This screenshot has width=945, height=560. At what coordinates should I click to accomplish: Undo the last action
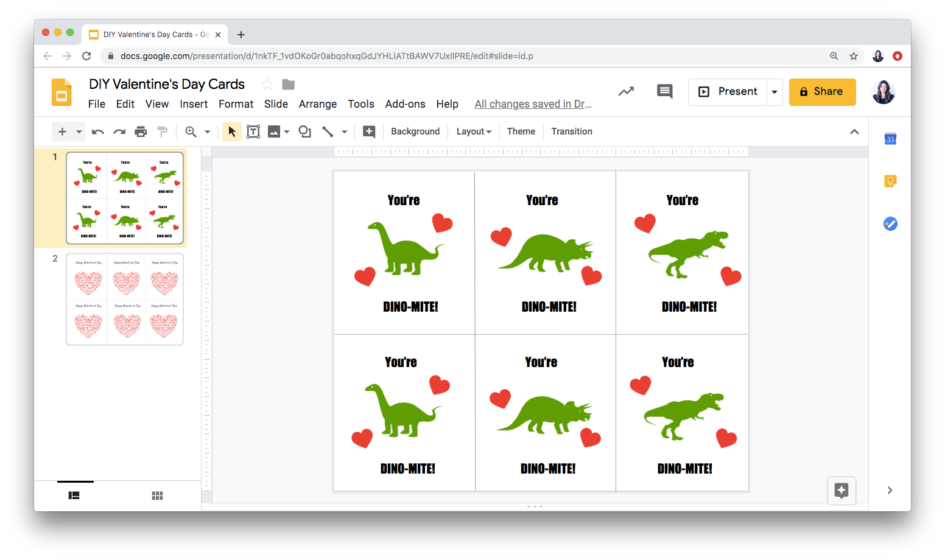click(x=98, y=131)
